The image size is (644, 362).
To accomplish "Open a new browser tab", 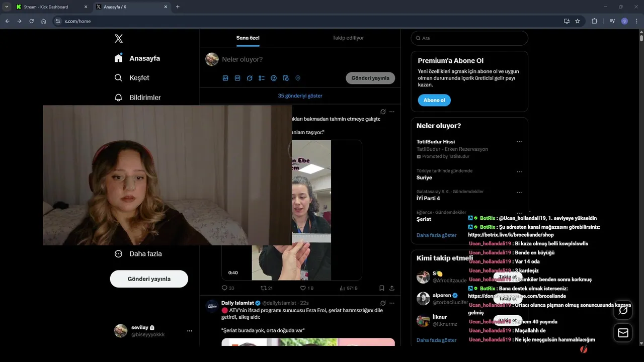I will click(x=178, y=7).
